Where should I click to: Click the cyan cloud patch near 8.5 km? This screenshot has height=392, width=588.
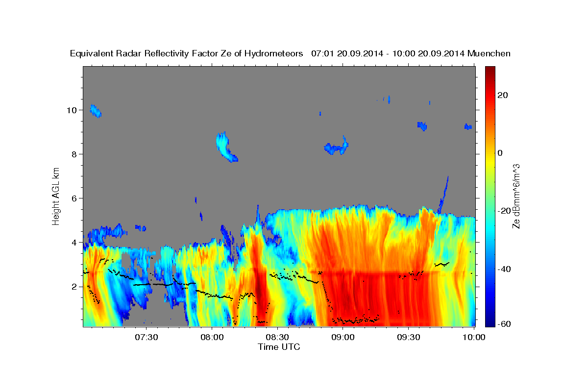click(x=227, y=147)
